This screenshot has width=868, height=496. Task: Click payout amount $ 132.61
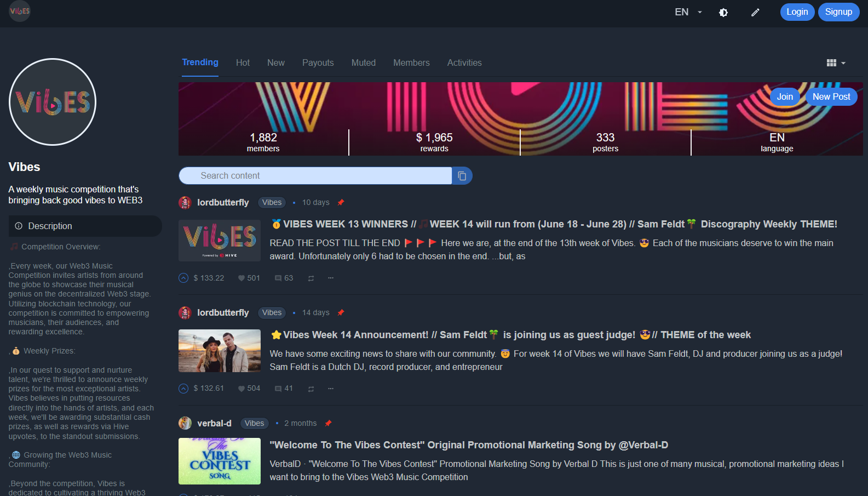pyautogui.click(x=209, y=389)
